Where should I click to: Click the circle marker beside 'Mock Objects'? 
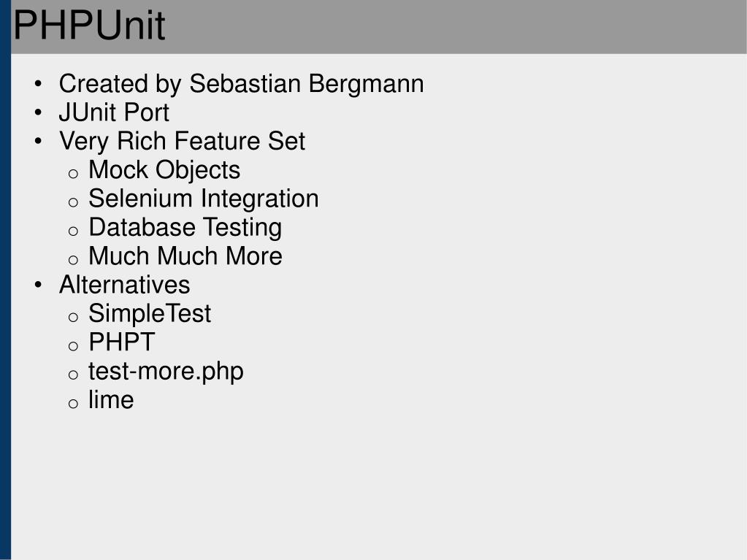73,174
